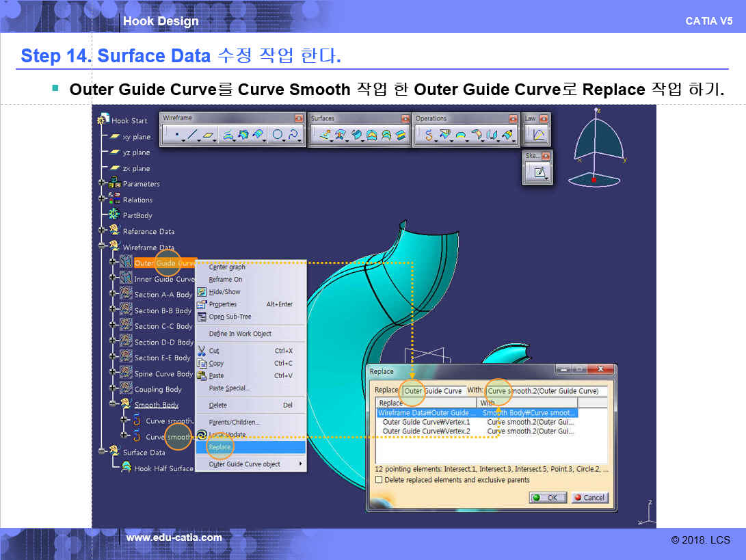Collapse the Smooth Body tree node
The image size is (746, 560).
(x=114, y=405)
